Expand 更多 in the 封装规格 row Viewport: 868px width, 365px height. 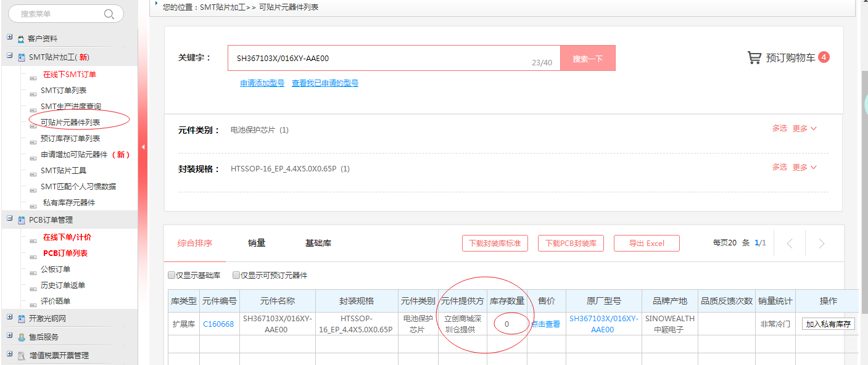click(x=804, y=167)
